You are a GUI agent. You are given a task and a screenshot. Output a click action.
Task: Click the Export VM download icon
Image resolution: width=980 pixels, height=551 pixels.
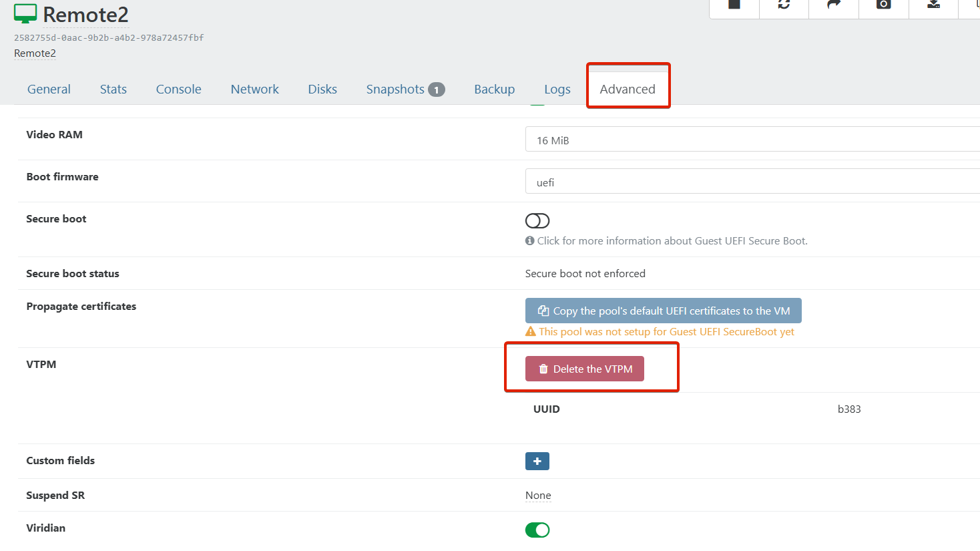tap(933, 5)
